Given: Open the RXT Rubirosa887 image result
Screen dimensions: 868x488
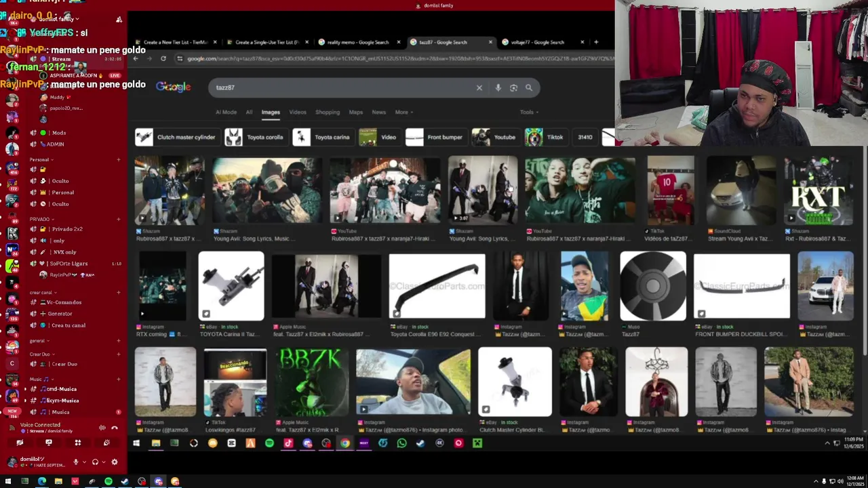Looking at the screenshot, I should point(818,191).
